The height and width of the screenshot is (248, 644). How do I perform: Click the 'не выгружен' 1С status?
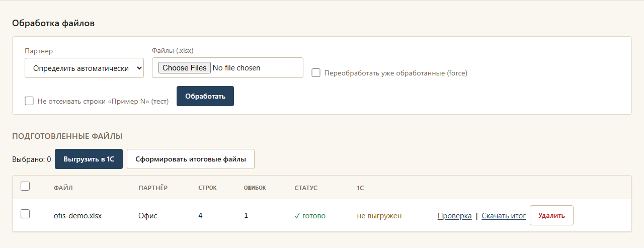[379, 216]
